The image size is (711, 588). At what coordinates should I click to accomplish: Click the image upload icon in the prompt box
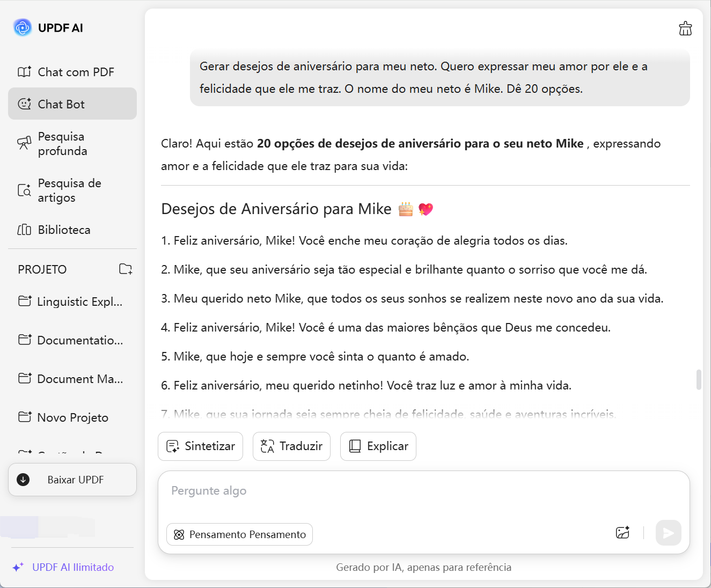[622, 533]
